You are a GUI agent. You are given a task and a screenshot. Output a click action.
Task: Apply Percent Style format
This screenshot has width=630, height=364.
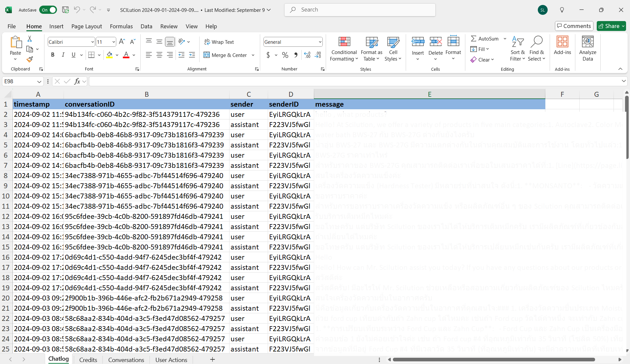(x=285, y=55)
